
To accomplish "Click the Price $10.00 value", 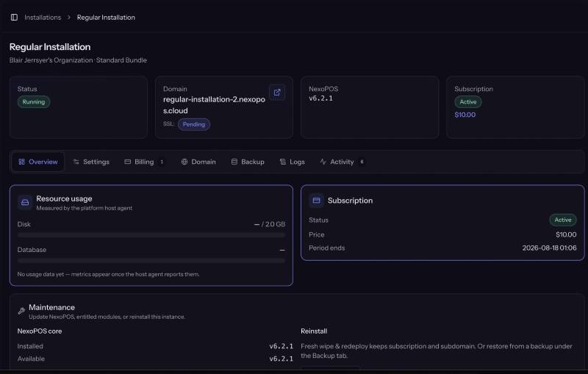I will [566, 234].
